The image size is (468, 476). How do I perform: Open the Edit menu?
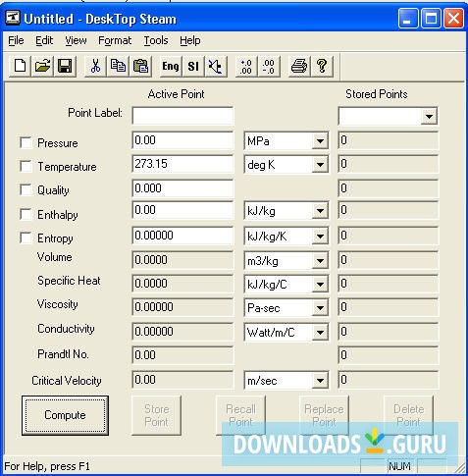[44, 40]
